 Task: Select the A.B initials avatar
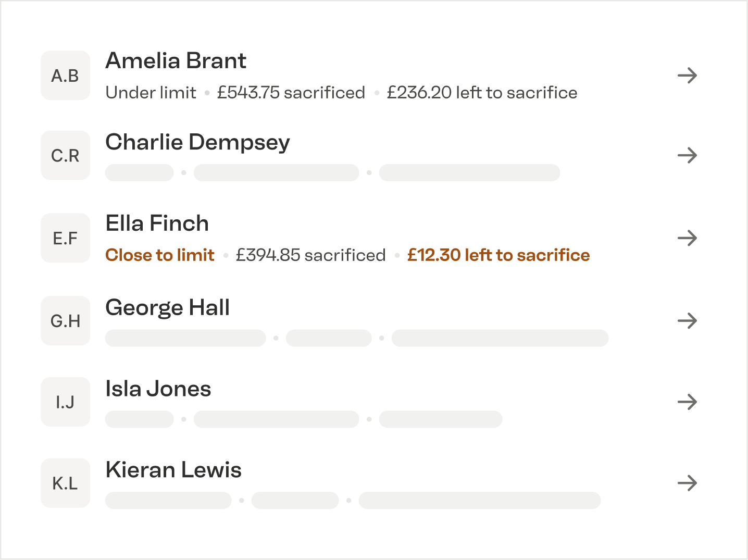66,76
